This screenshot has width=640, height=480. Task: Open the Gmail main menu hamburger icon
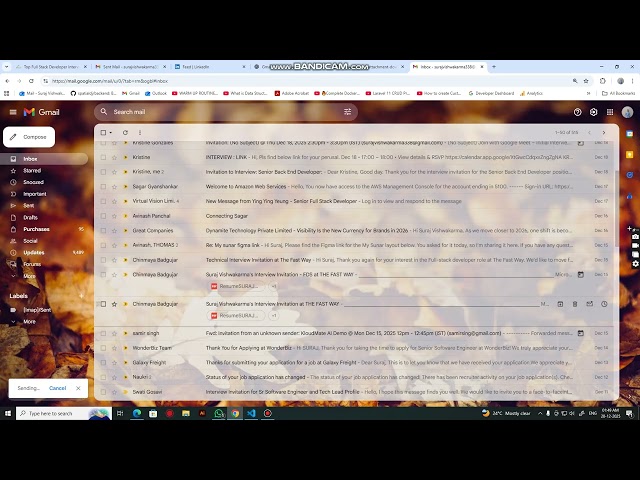coord(13,112)
